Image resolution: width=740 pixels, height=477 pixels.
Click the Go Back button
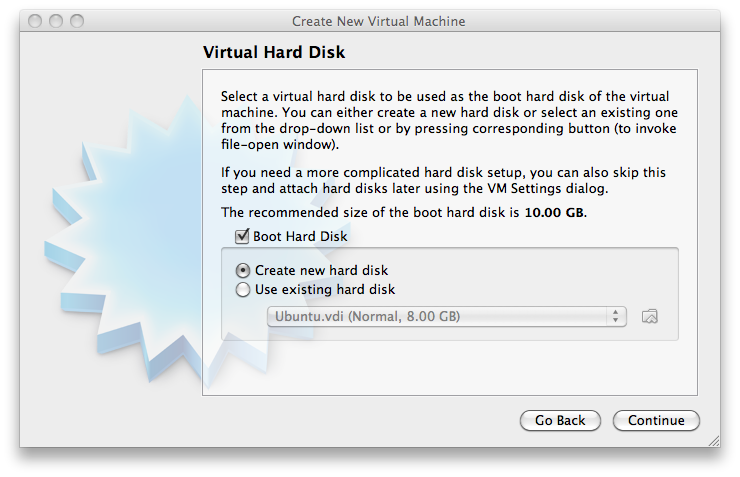click(x=560, y=421)
